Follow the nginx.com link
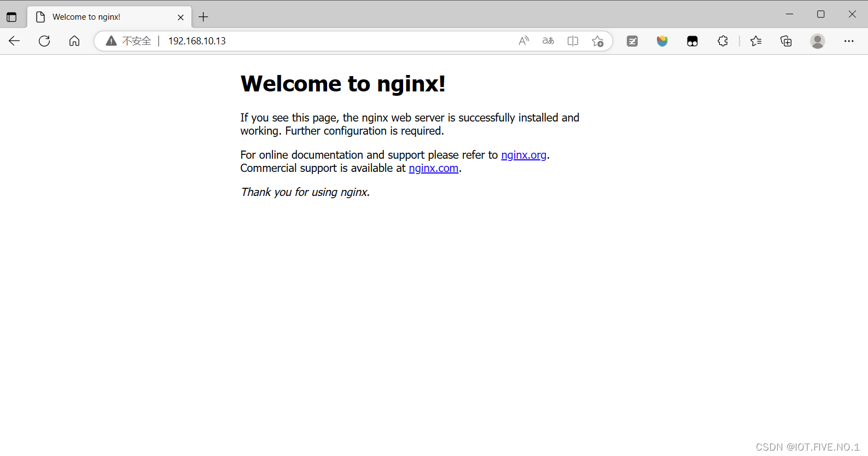Screen dimensions: 868x456 coord(434,168)
